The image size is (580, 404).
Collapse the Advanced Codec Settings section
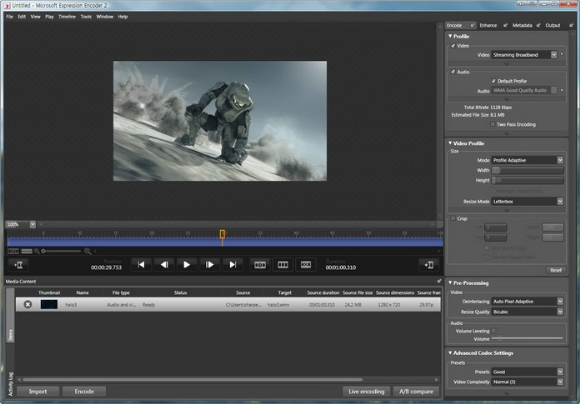(450, 353)
